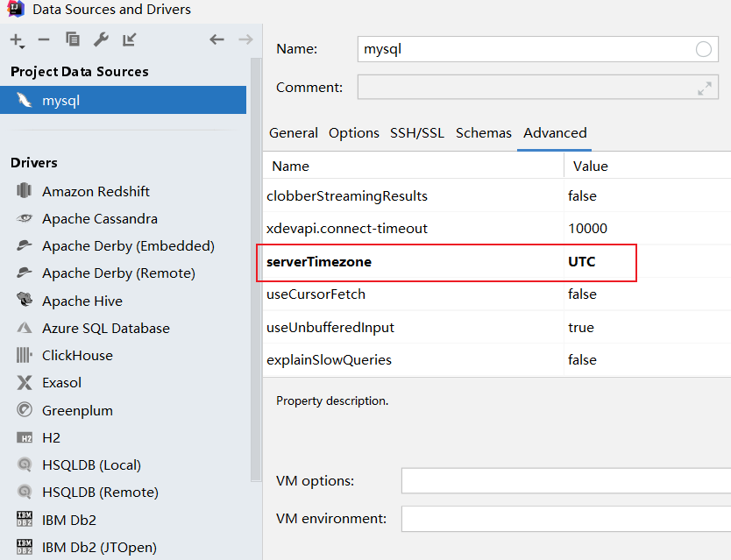Image resolution: width=731 pixels, height=560 pixels.
Task: Select the ClickHouse driver
Action: click(x=77, y=355)
